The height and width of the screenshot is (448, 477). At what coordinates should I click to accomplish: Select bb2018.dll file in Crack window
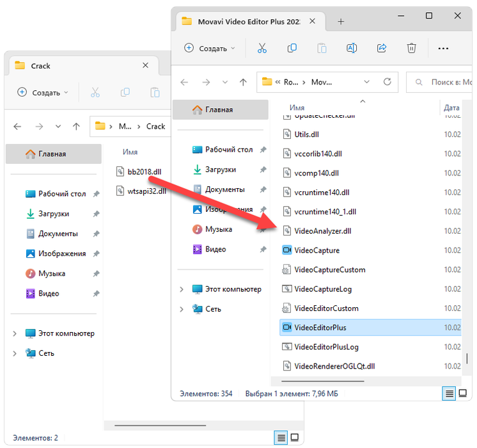pos(139,172)
